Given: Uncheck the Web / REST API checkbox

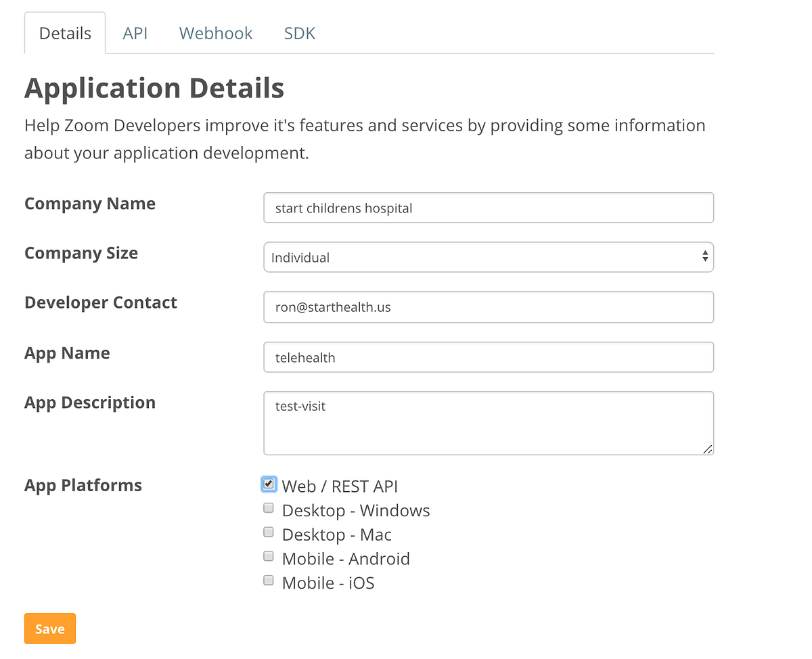Looking at the screenshot, I should (269, 484).
